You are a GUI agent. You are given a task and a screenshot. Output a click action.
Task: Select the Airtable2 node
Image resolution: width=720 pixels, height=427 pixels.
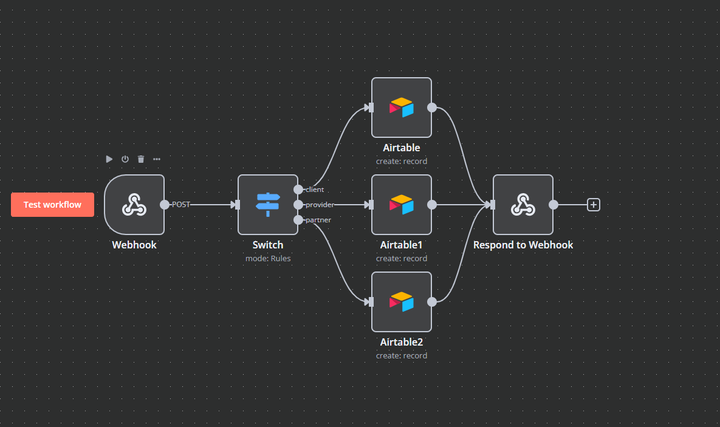pyautogui.click(x=401, y=302)
